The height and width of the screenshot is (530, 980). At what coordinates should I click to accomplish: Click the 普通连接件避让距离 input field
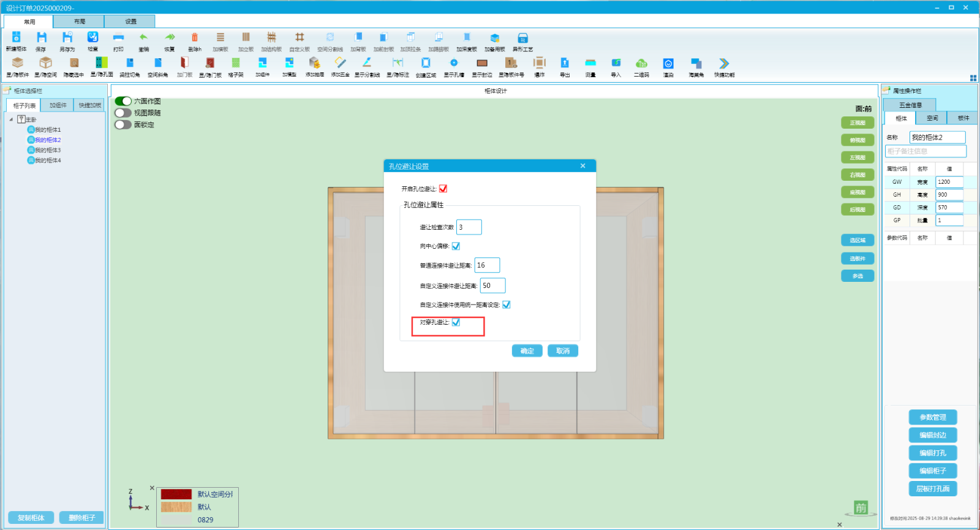[x=487, y=265]
